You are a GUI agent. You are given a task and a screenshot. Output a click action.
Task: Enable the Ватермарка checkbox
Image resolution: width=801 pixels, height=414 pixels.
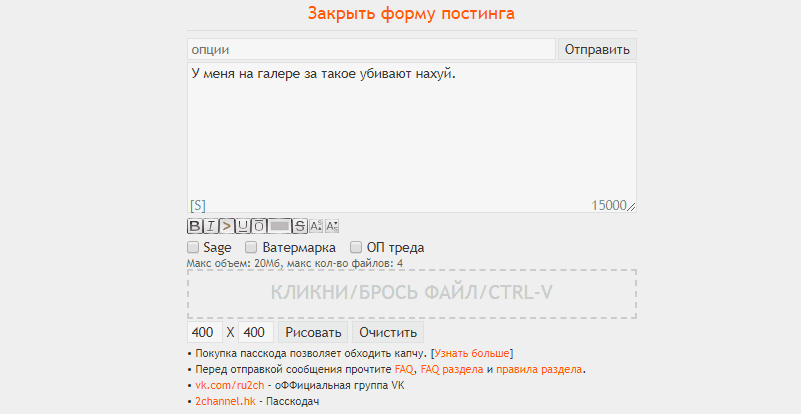(250, 247)
